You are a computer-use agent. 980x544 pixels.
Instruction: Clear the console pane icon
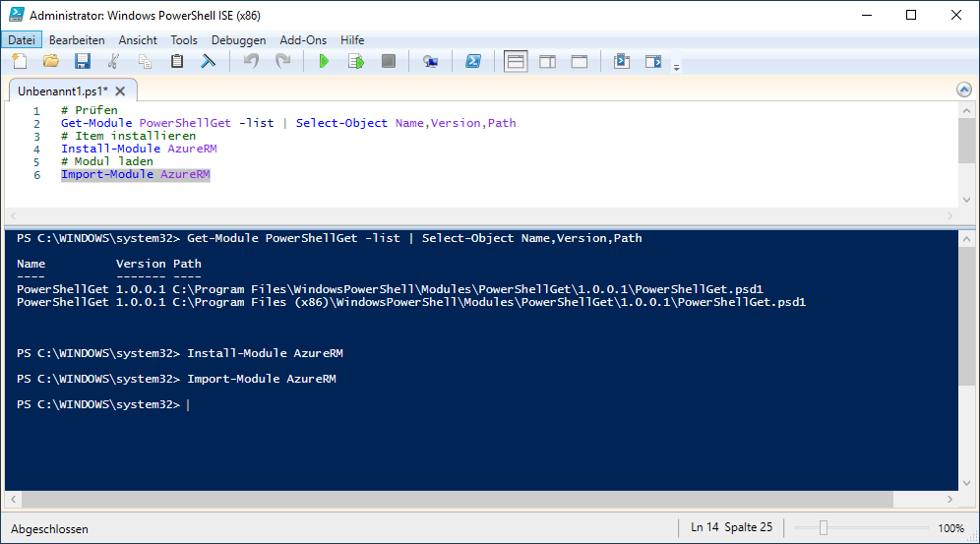click(209, 62)
